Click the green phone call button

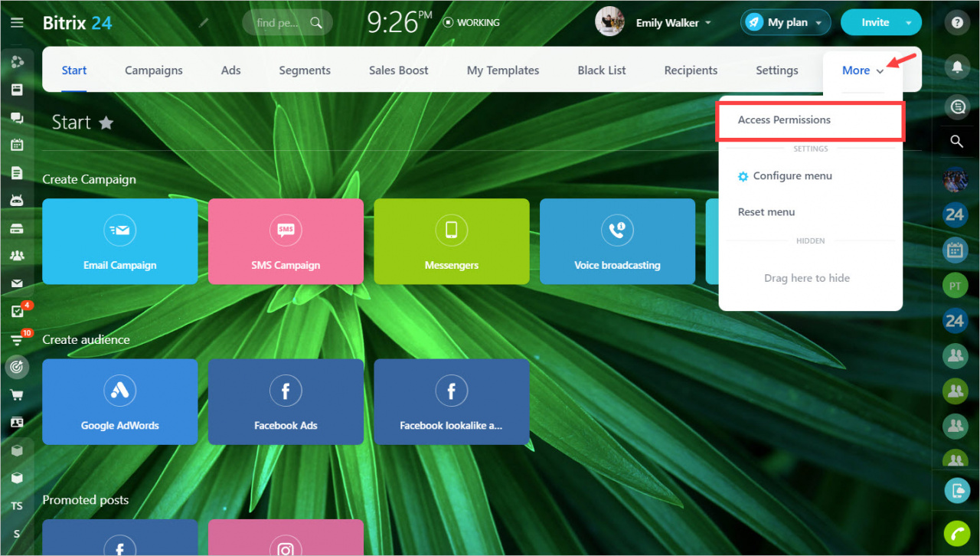pyautogui.click(x=956, y=533)
